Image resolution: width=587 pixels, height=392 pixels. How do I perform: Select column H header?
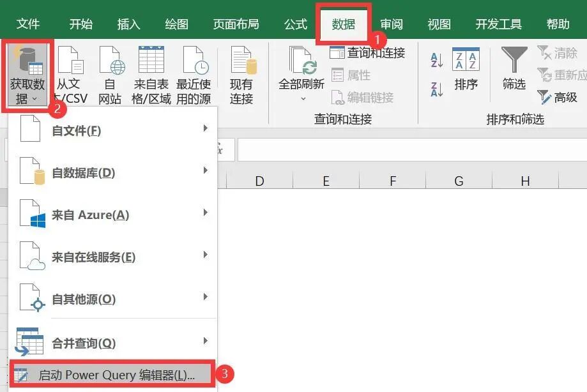pos(525,181)
